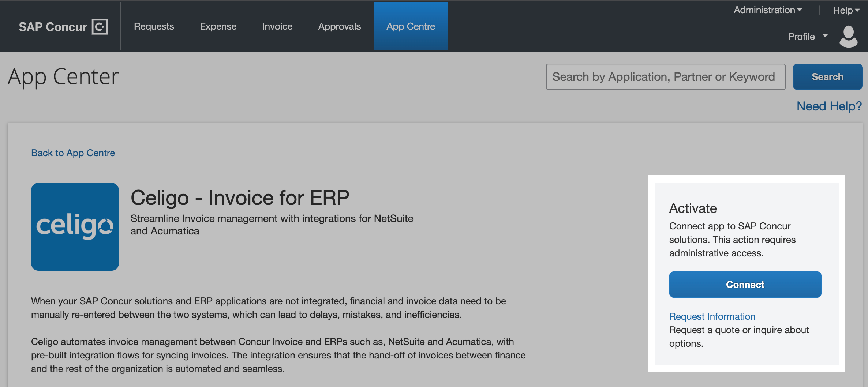
Task: Click 'Request a quote or inquire' text
Action: click(x=739, y=337)
